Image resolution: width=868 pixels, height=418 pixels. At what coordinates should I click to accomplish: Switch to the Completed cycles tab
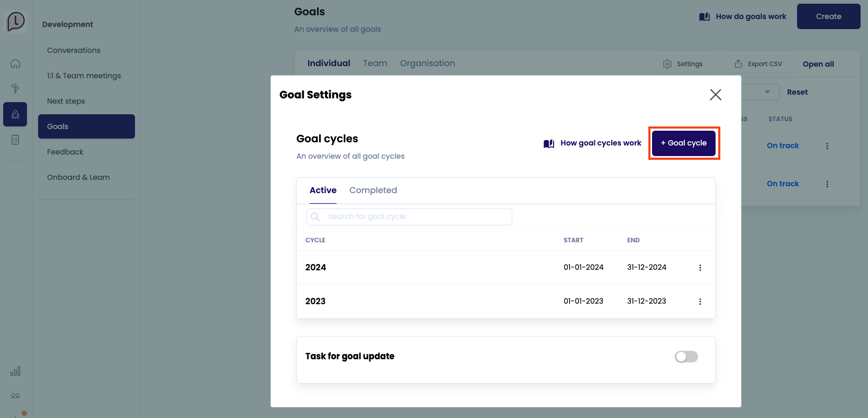point(373,190)
